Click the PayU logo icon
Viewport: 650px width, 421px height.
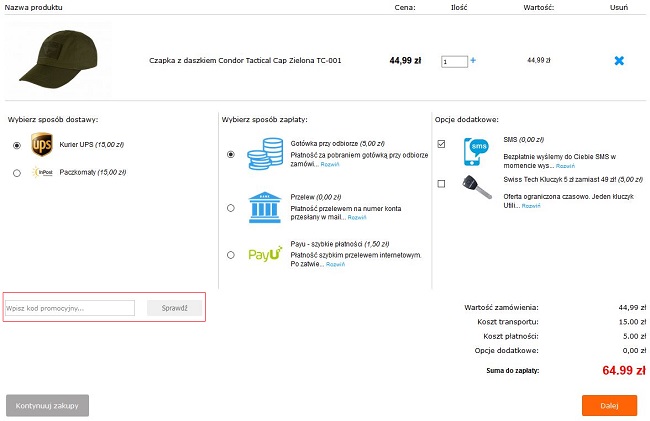click(x=265, y=255)
